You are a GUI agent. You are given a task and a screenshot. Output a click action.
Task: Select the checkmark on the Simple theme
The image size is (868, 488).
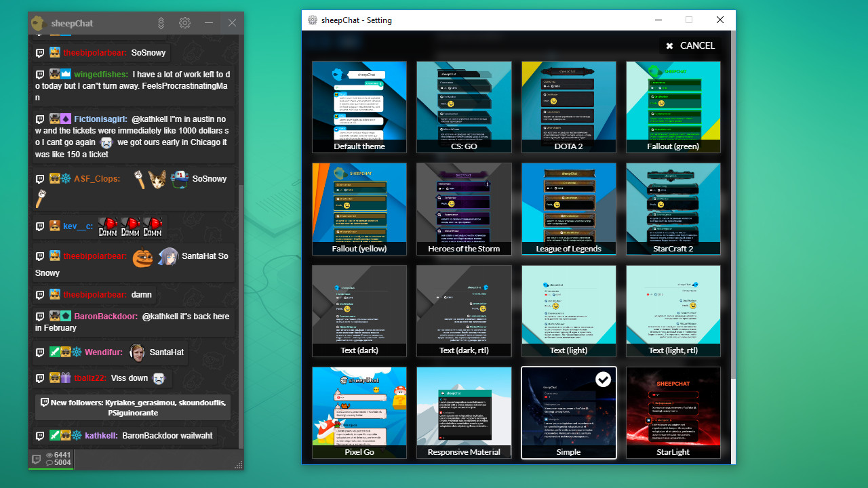point(604,380)
